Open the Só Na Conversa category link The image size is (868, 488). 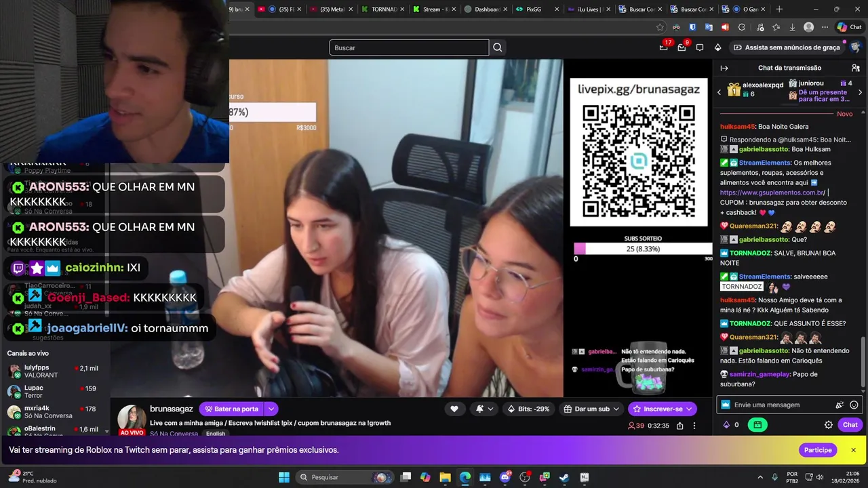click(x=174, y=434)
